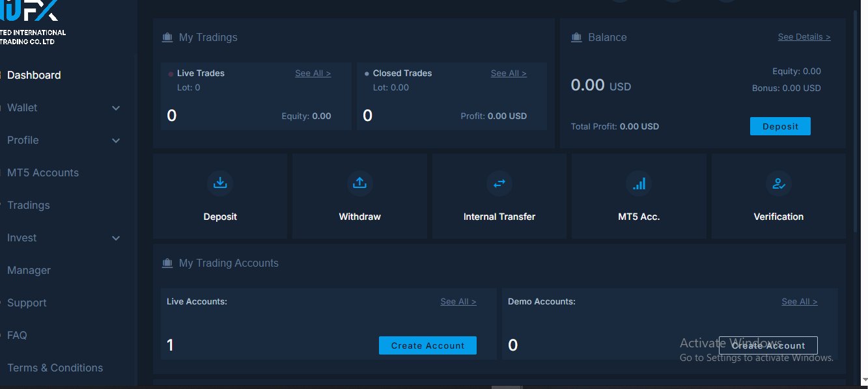Click the briefcase icon beside Balance
868x389 pixels.
pos(576,38)
